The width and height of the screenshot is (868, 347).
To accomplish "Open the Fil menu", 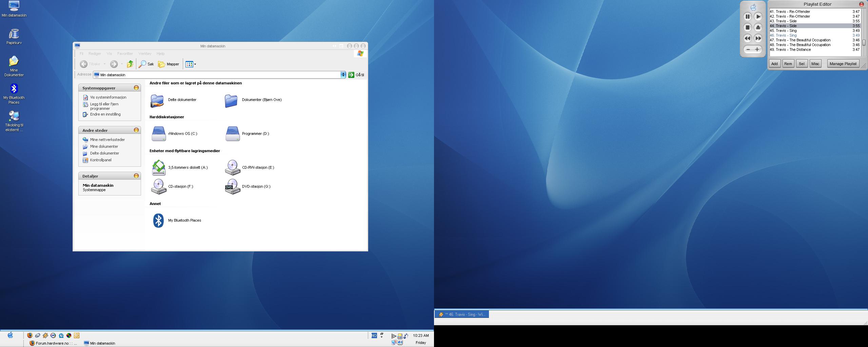I will coord(81,54).
